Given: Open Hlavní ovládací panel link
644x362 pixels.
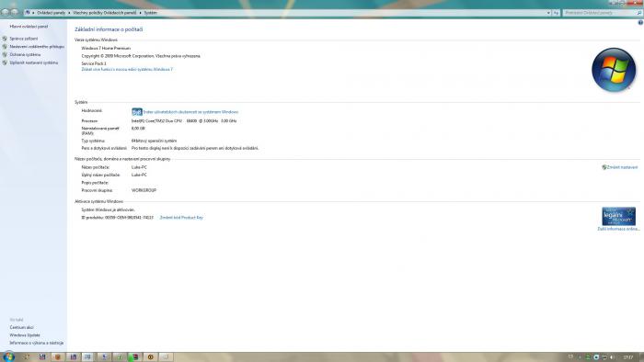Looking at the screenshot, I should click(x=29, y=27).
